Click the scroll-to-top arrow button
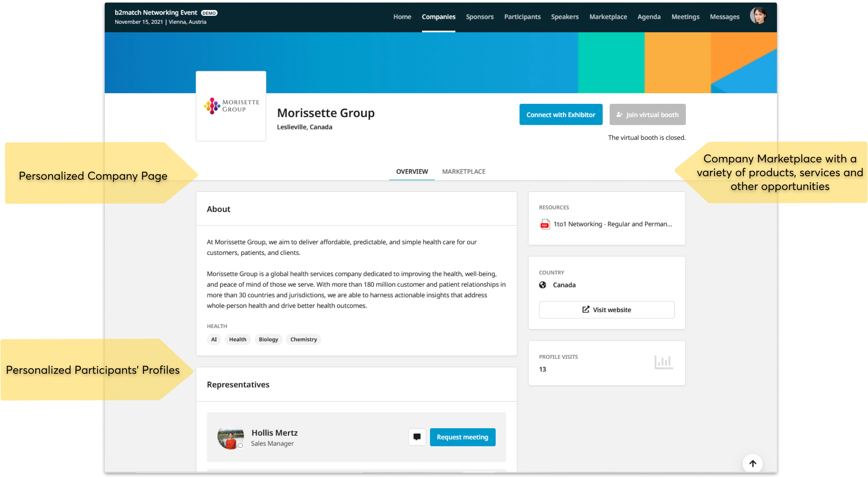Image resolution: width=868 pixels, height=478 pixels. (x=752, y=464)
